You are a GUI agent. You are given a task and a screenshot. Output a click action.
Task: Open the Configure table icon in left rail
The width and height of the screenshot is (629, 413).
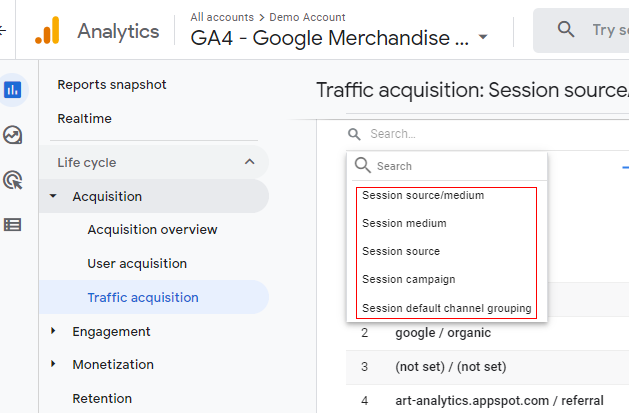pyautogui.click(x=13, y=224)
